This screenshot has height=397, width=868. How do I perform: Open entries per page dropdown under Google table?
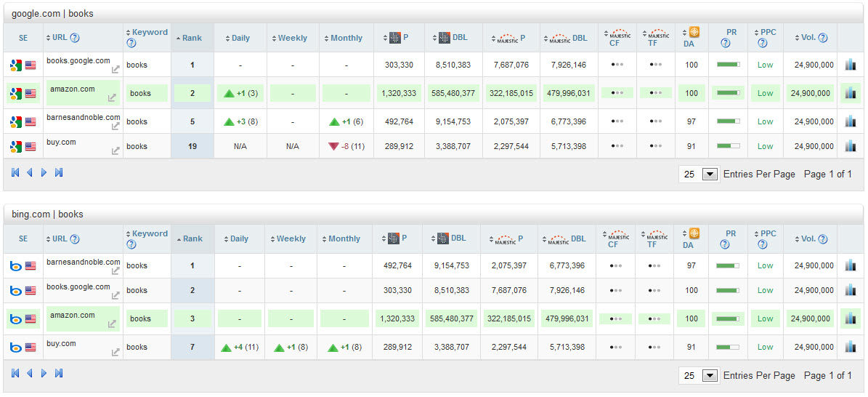click(x=710, y=175)
